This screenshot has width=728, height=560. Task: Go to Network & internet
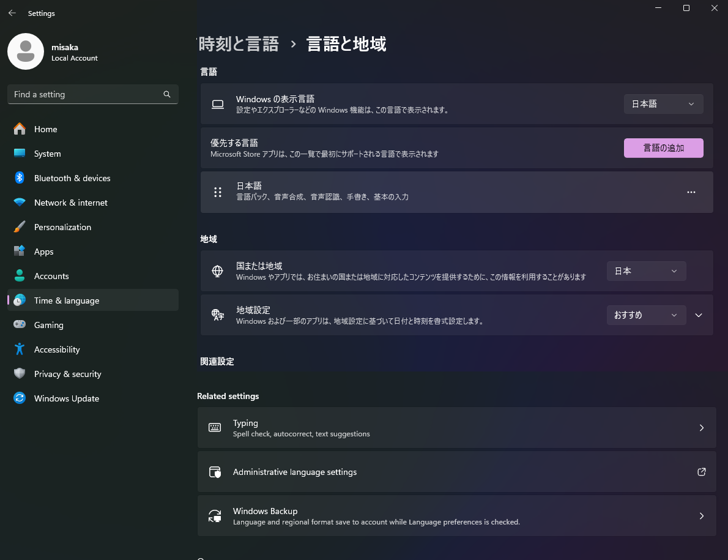point(93,203)
